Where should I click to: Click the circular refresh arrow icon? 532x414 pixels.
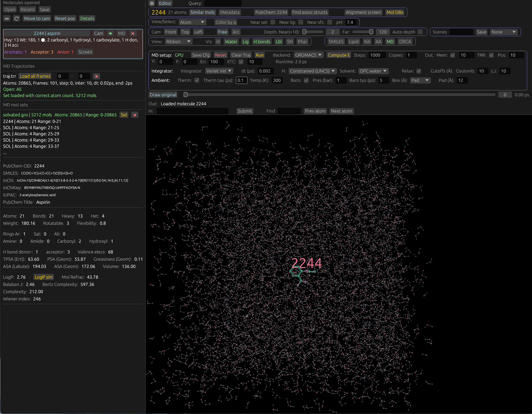17,19
